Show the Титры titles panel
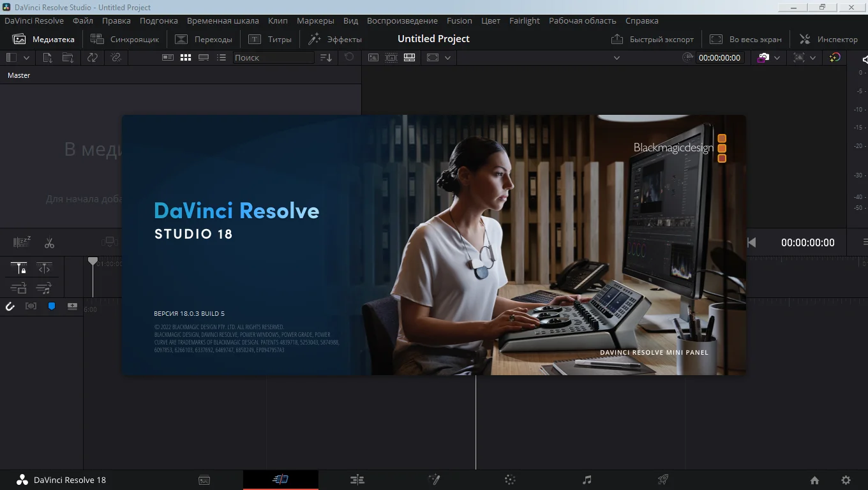868x490 pixels. click(x=270, y=39)
